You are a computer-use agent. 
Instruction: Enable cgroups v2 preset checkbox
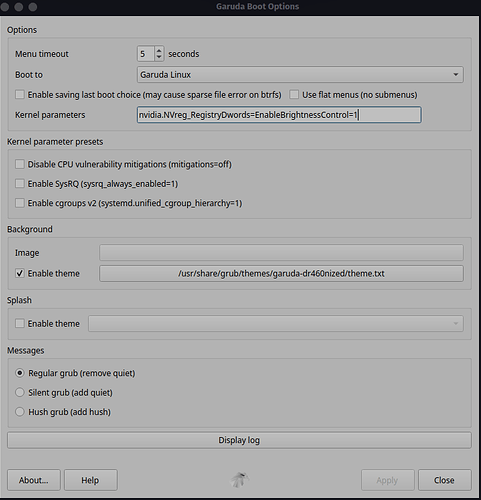pos(20,203)
